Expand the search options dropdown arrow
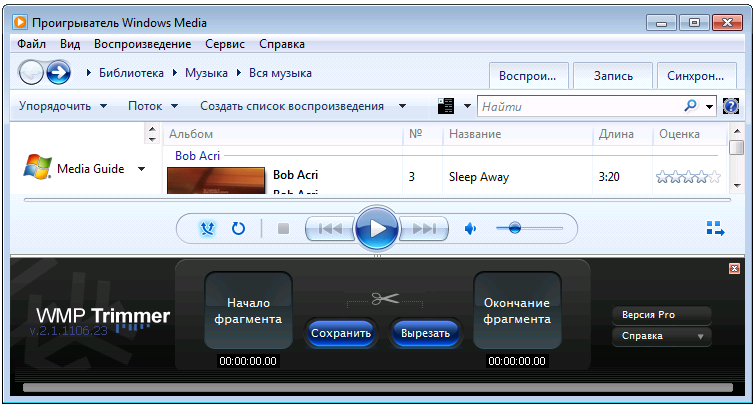 click(x=709, y=107)
